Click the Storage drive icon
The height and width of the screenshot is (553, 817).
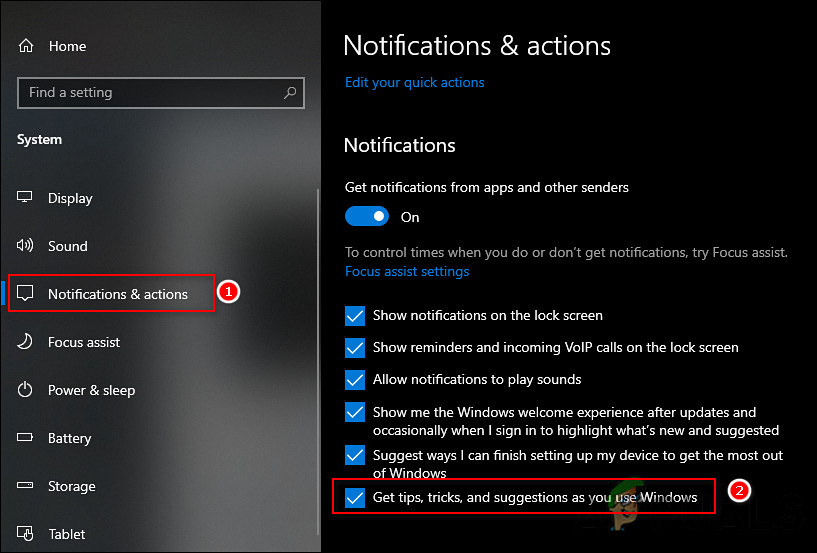[x=24, y=485]
